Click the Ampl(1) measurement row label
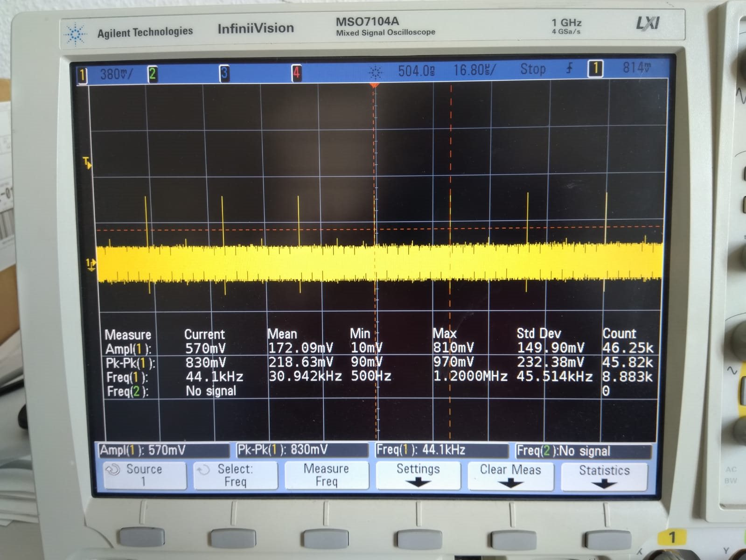Viewport: 746px width, 560px height. tap(128, 349)
